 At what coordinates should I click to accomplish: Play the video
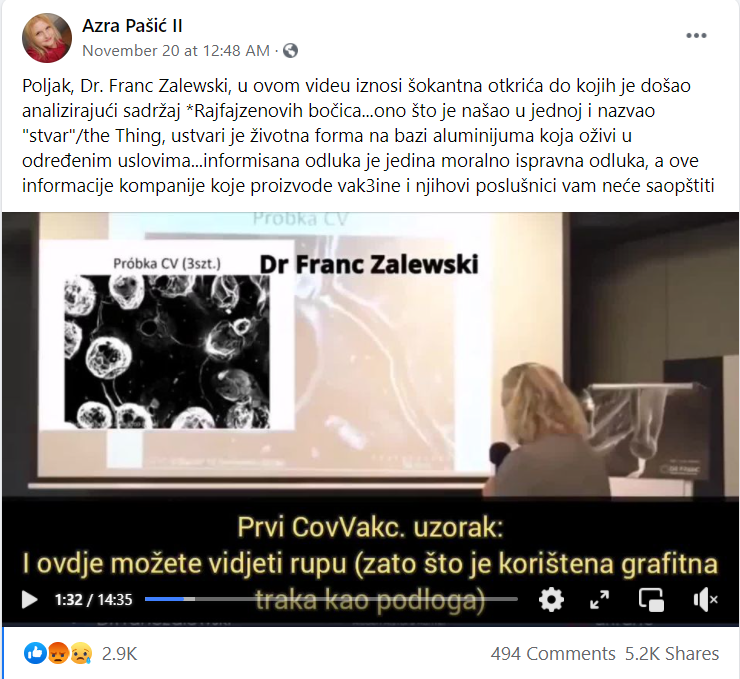click(30, 600)
